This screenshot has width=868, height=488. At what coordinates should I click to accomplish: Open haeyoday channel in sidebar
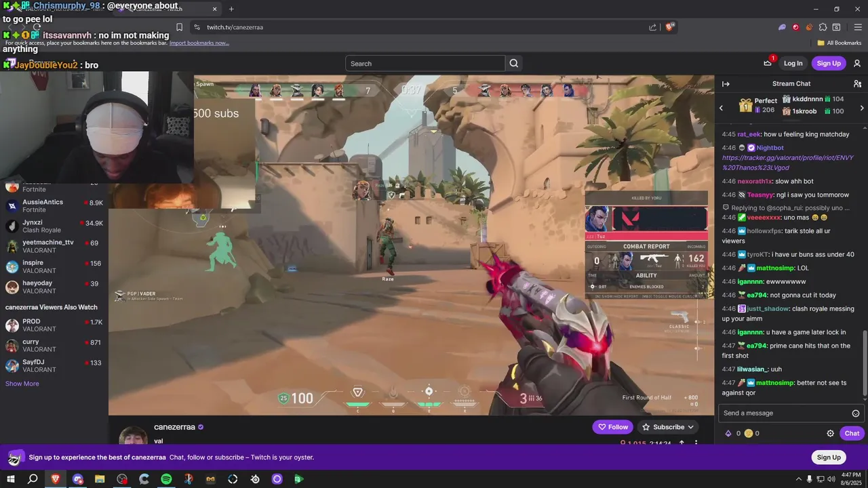pos(54,287)
